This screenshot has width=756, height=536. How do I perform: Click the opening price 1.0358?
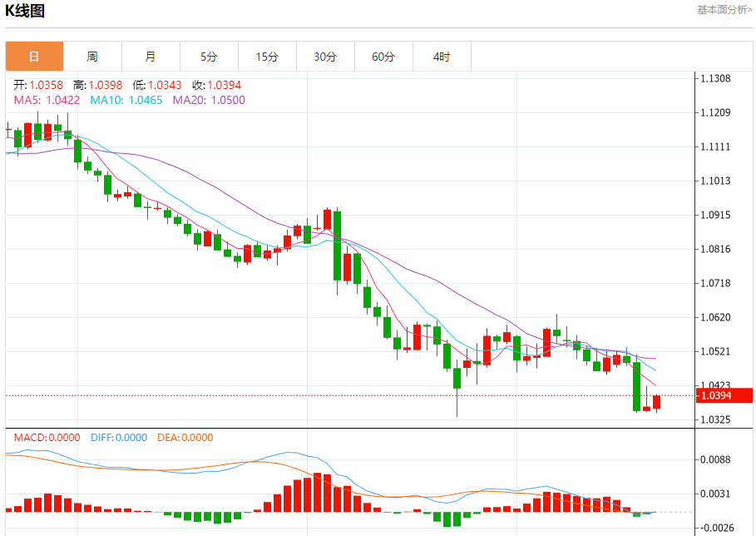[47, 86]
